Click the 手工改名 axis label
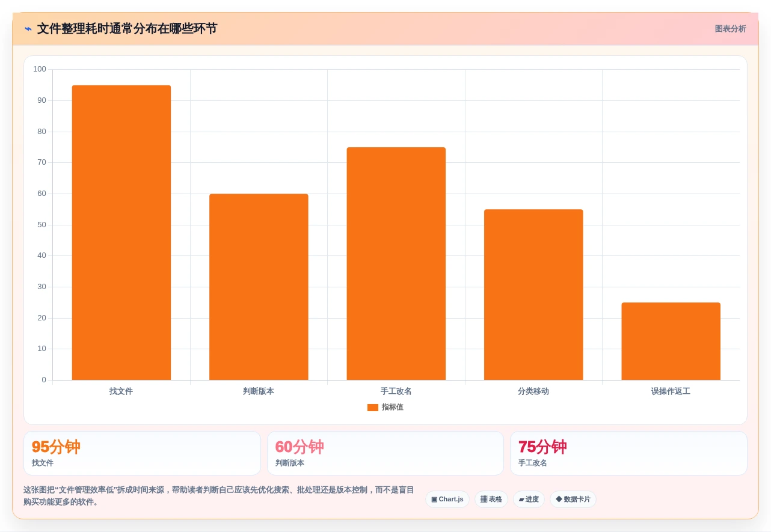The image size is (771, 532). coord(396,391)
